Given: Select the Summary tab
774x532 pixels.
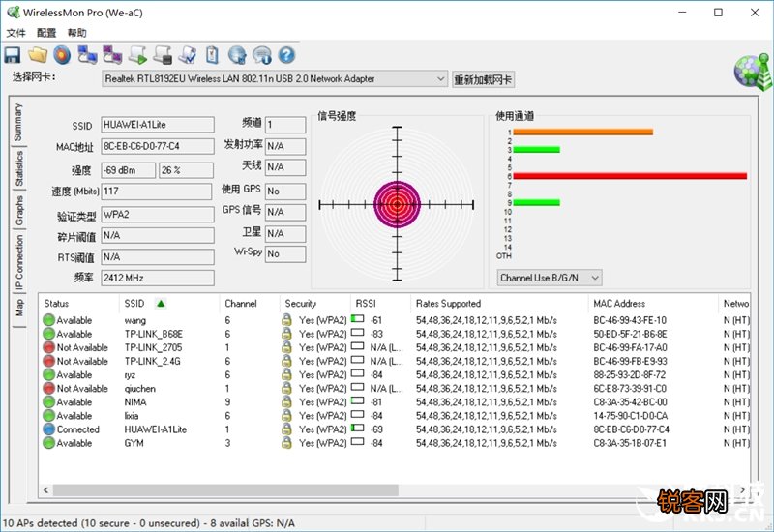Looking at the screenshot, I should pos(17,122).
